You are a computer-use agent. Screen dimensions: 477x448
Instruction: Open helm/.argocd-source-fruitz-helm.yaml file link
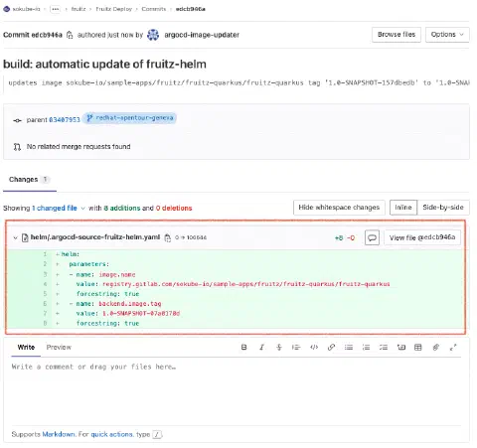point(95,237)
